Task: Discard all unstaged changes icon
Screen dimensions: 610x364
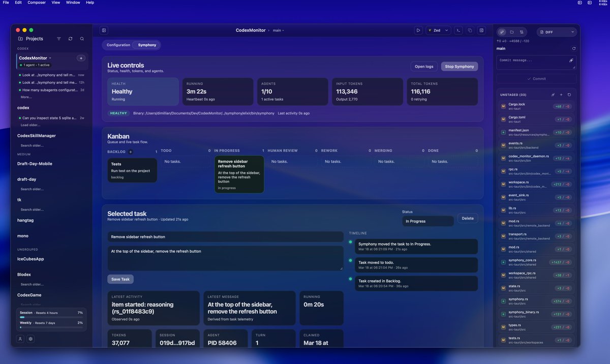Action: [569, 95]
